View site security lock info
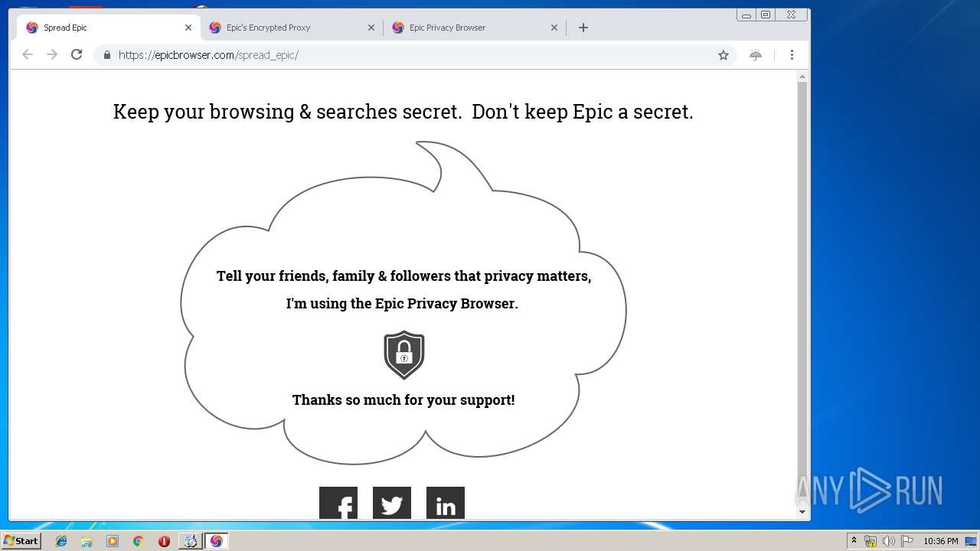 click(x=106, y=55)
